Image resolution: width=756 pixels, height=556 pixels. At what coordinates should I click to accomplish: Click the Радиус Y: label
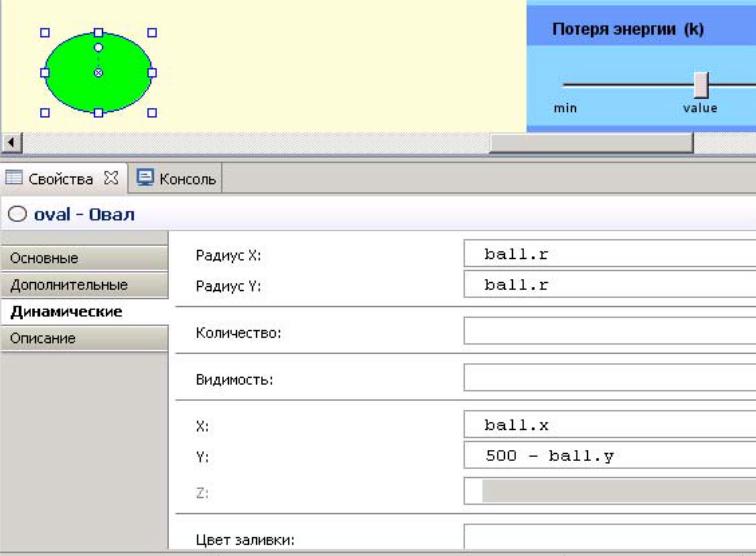coord(228,286)
